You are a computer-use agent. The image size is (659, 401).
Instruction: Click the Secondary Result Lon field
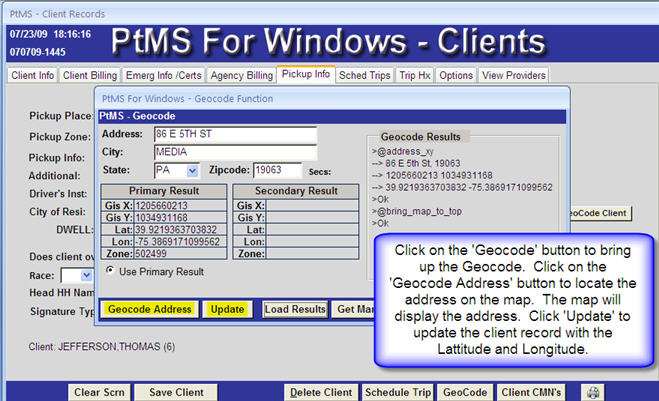[312, 242]
